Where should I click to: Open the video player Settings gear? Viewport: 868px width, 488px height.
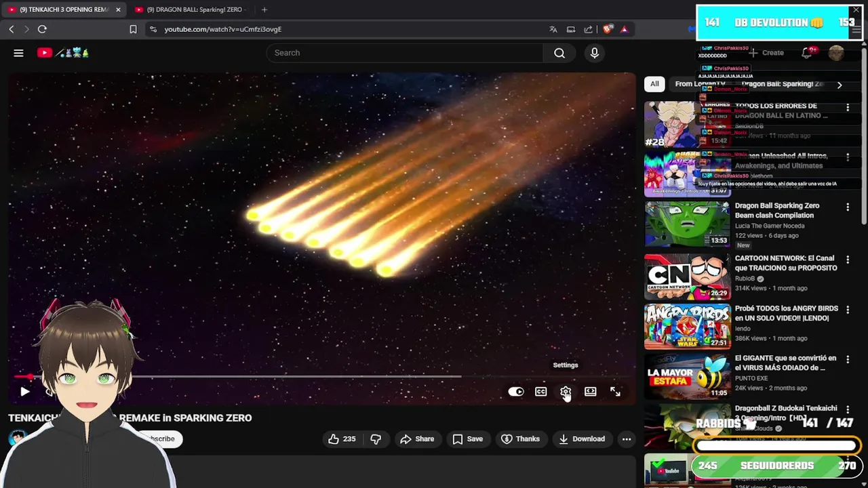click(566, 392)
